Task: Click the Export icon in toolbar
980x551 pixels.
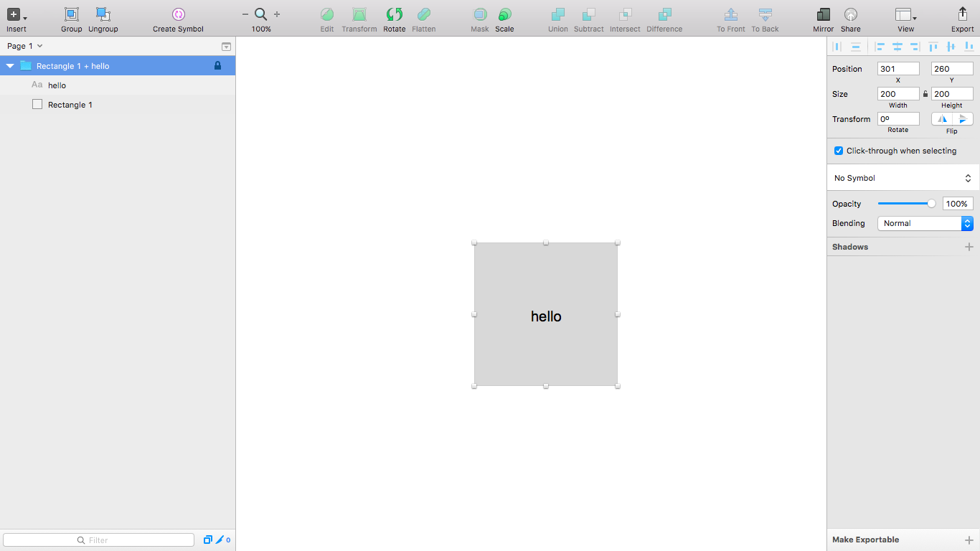Action: pos(962,14)
